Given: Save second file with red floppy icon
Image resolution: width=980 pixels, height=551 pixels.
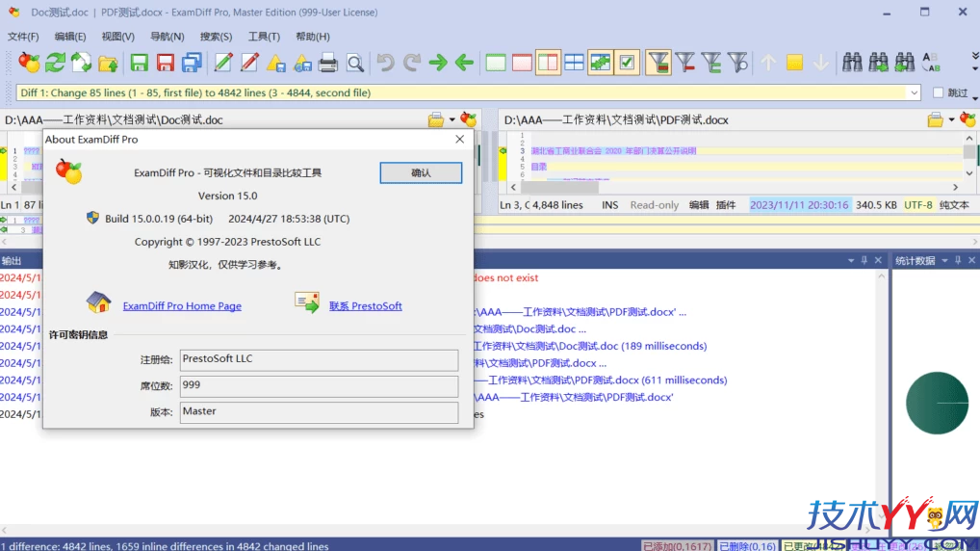Looking at the screenshot, I should click(165, 63).
